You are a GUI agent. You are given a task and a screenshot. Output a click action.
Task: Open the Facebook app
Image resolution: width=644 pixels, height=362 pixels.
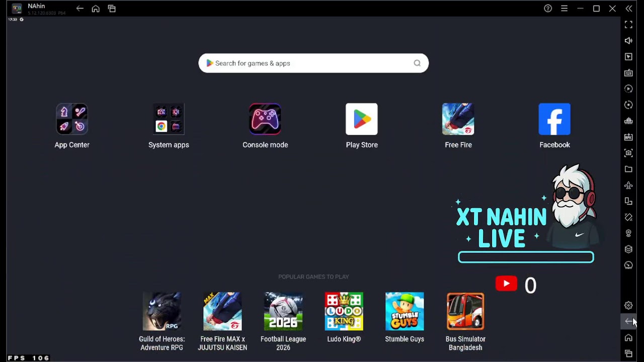(x=554, y=119)
